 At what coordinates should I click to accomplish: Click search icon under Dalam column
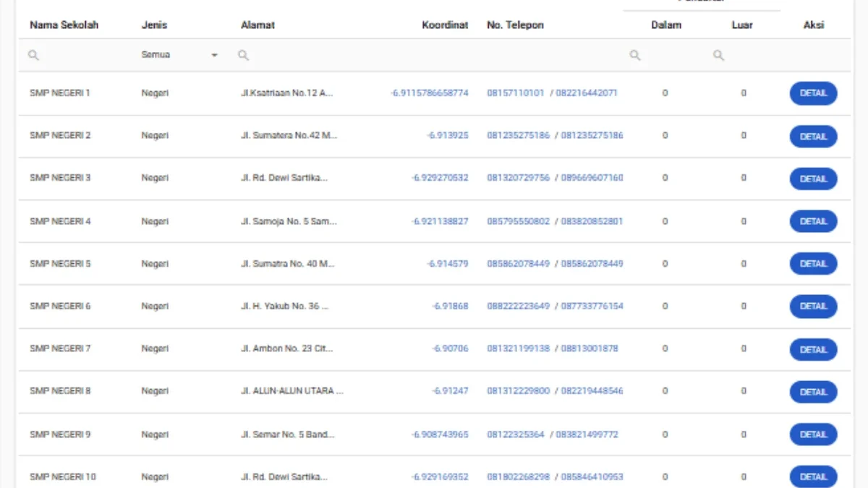pos(634,56)
